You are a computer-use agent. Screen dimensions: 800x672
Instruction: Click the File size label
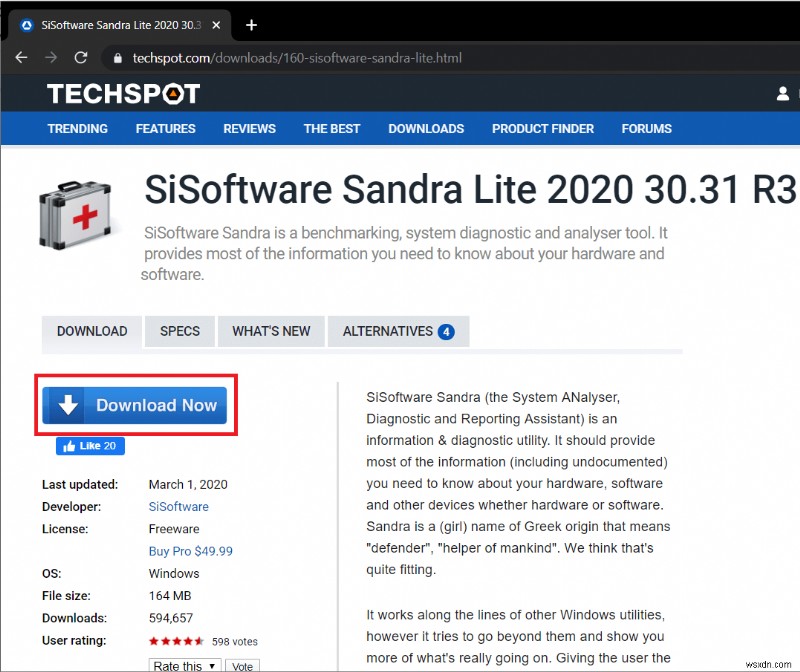pyautogui.click(x=66, y=596)
